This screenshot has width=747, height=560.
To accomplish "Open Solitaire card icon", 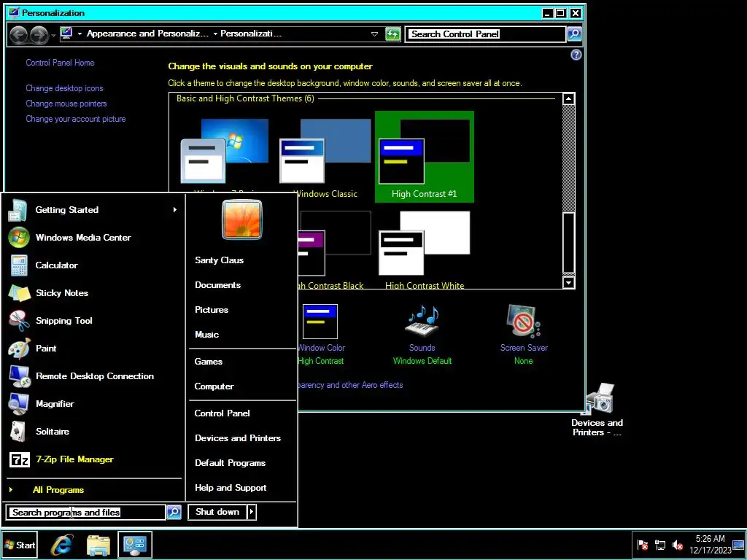I will [18, 432].
